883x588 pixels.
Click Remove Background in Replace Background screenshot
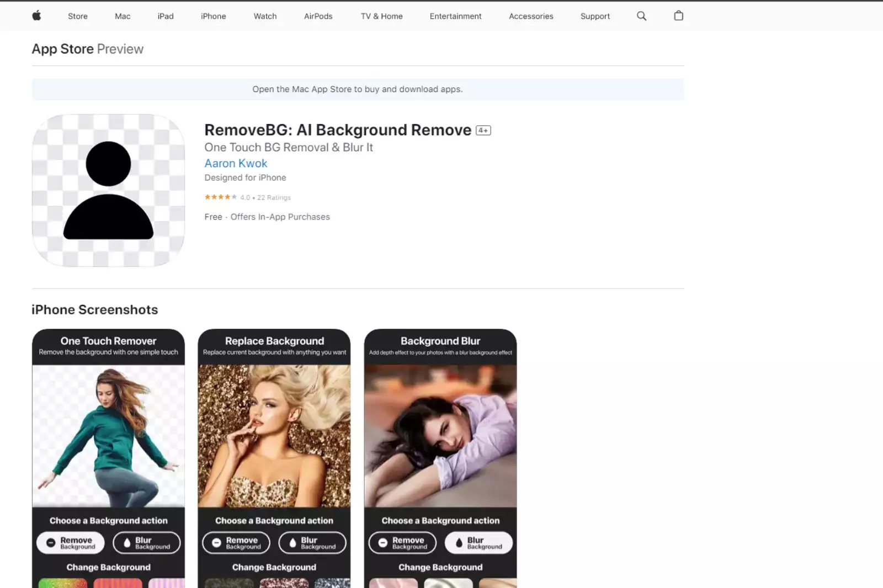236,542
